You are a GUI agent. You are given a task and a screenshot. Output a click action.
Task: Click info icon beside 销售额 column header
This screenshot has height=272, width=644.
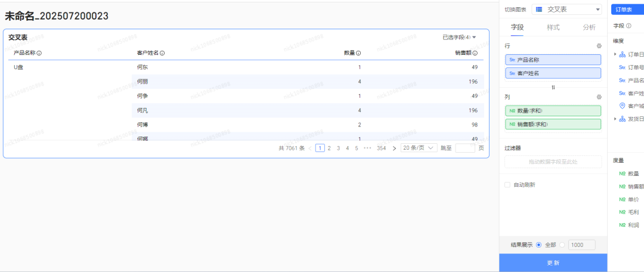(x=475, y=53)
